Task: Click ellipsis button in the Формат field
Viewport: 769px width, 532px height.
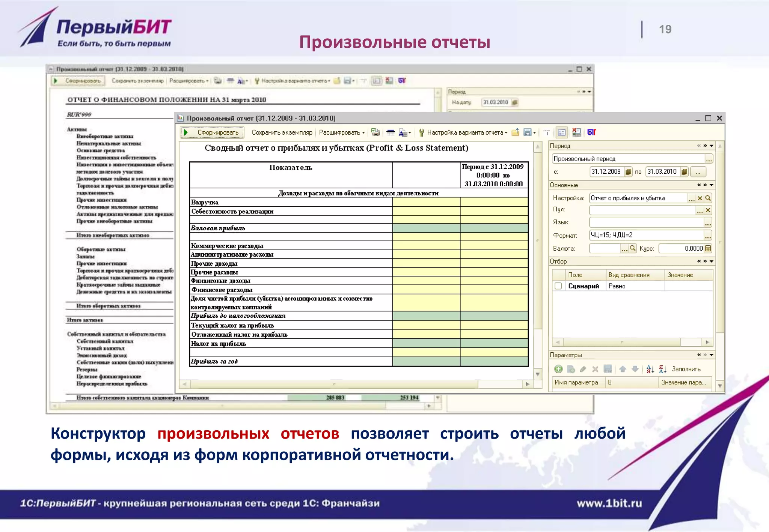Action: tap(708, 236)
